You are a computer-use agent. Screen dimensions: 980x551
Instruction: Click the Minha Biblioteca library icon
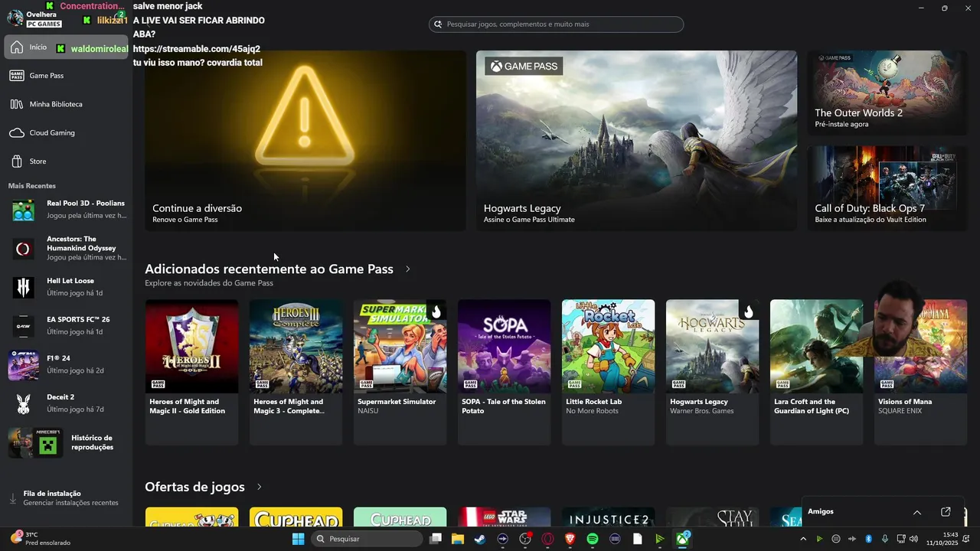(17, 104)
